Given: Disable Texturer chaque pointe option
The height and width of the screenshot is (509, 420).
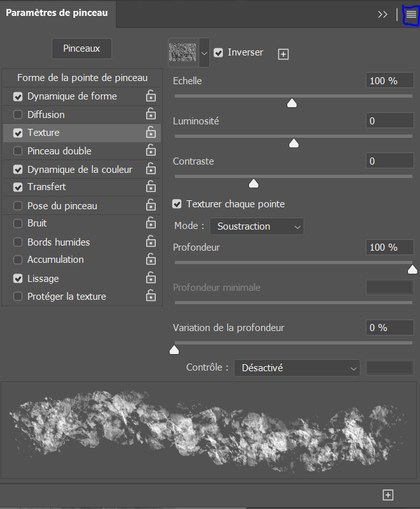Looking at the screenshot, I should point(177,204).
